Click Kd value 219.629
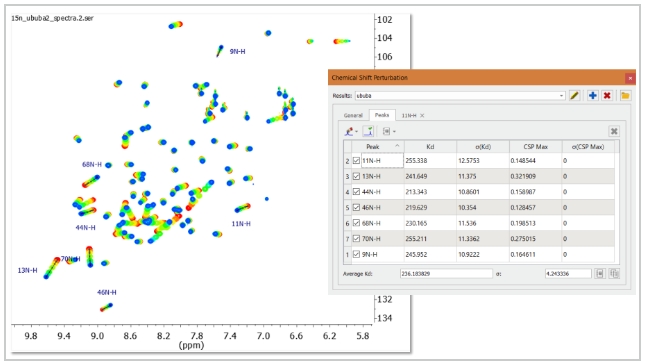 416,207
